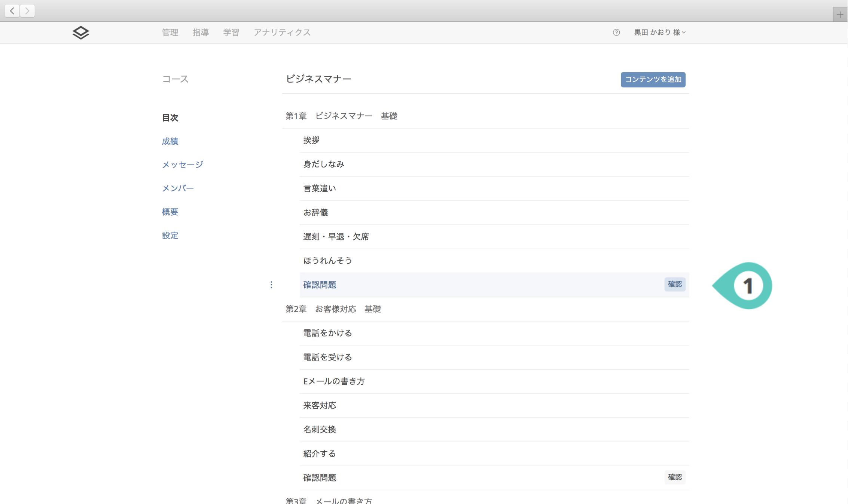This screenshot has height=504, width=848.
Task: Click 確認 badge on chapter 2 確認問題
Action: [x=675, y=477]
